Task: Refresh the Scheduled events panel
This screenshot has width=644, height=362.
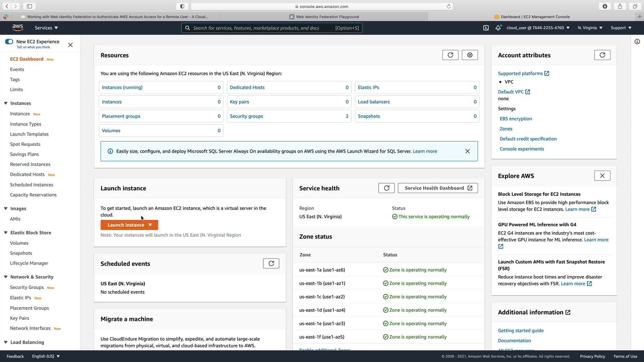Action: [x=271, y=263]
